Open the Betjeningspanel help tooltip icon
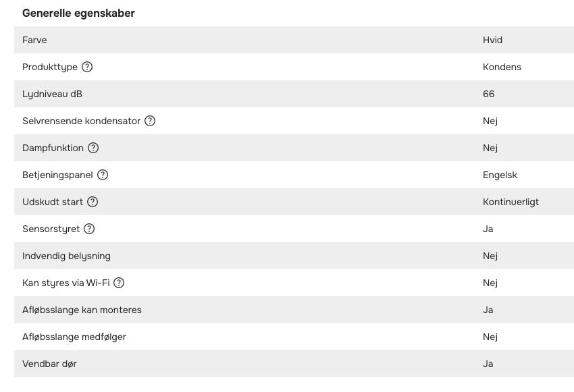Screen dimensions: 574x392 tap(103, 175)
